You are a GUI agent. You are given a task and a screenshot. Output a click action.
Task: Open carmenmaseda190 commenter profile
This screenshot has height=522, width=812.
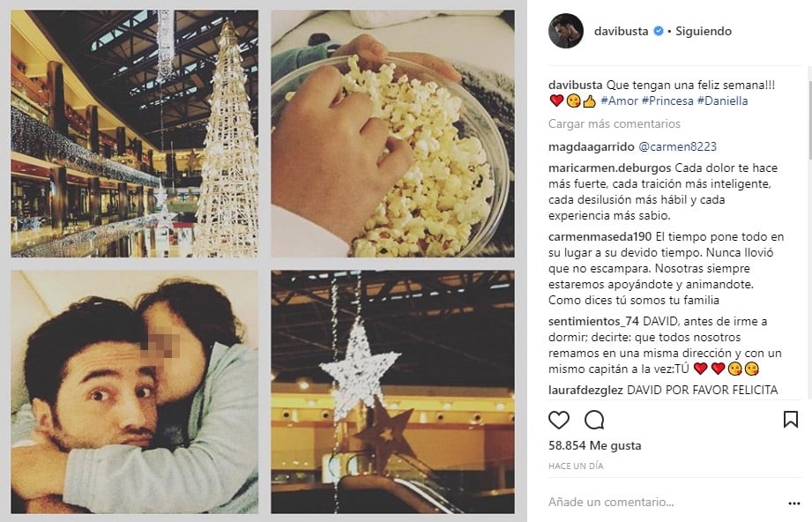click(600, 236)
